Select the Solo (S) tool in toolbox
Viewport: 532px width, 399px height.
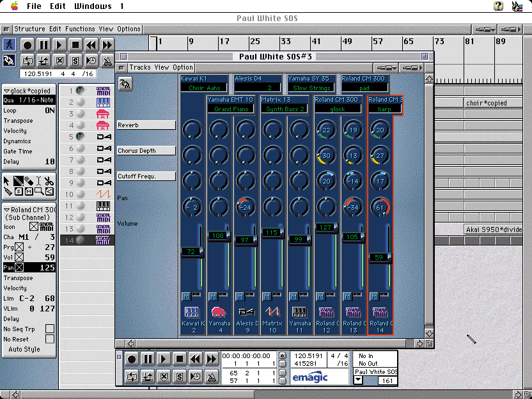coord(19,192)
